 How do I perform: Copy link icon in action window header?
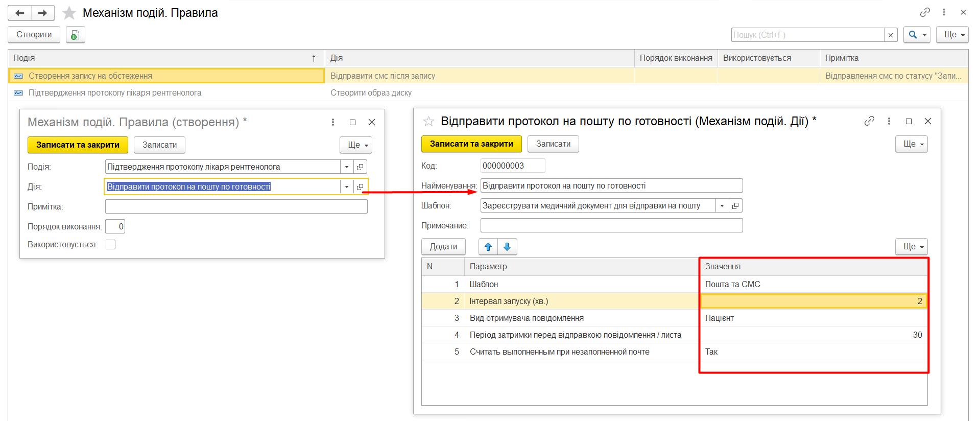[869, 121]
